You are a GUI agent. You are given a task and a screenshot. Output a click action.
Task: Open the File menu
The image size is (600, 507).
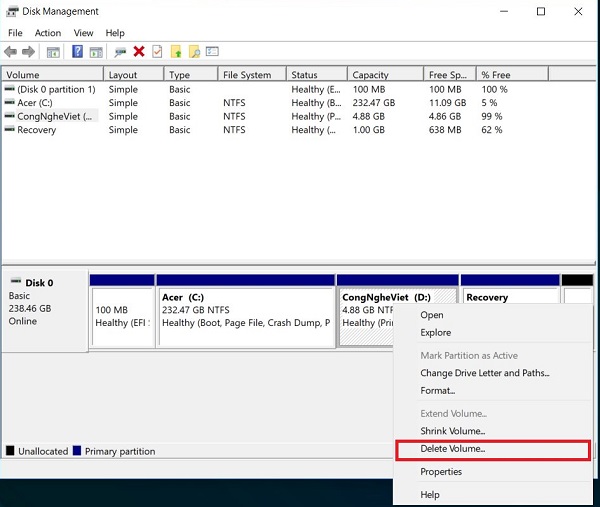15,33
